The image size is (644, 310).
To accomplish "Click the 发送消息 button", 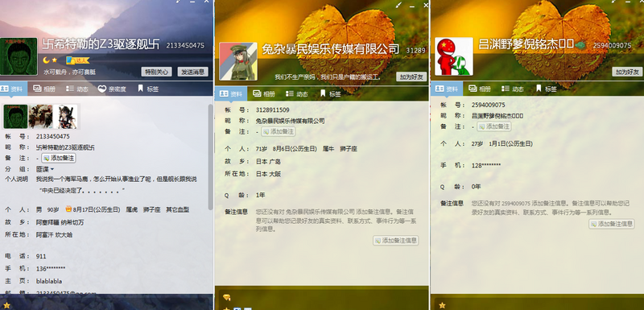I will pyautogui.click(x=193, y=72).
